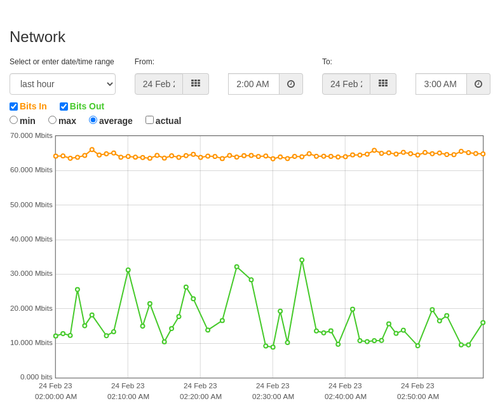Click the Bits Out peak point near 02:25
500x403 pixels.
pos(237,267)
